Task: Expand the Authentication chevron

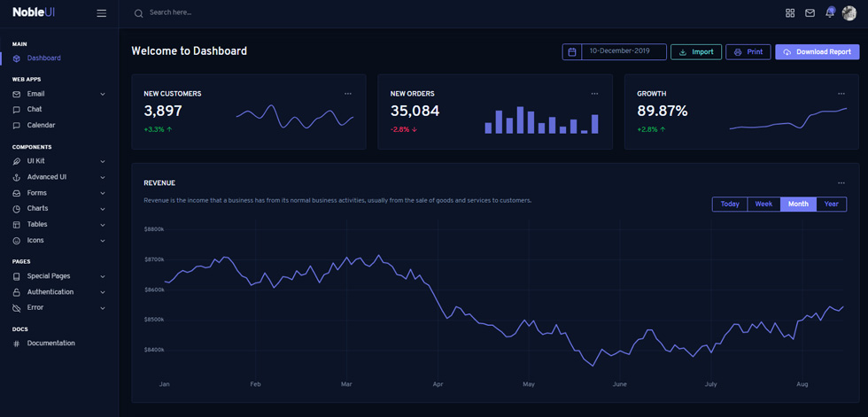Action: tap(103, 292)
